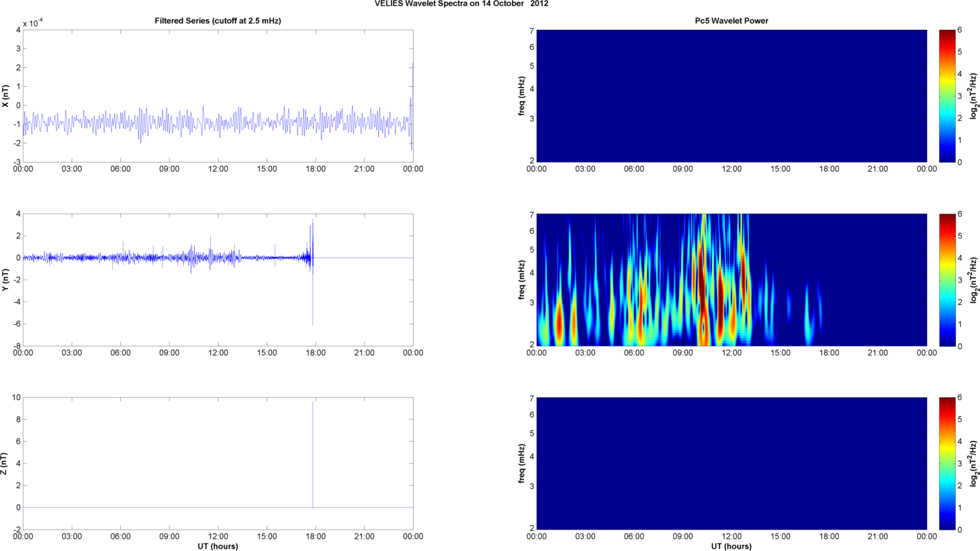980x551 pixels.
Task: Click the Z component spike near 18:00
Action: pos(313,453)
